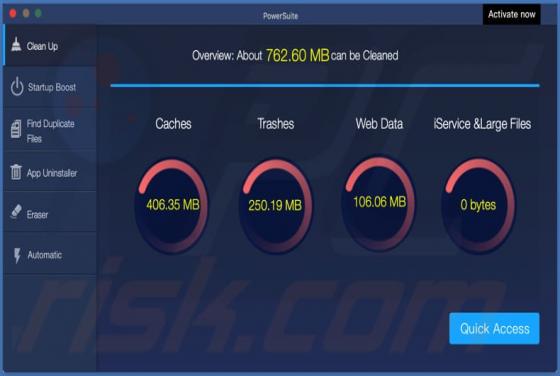Click the PowerSuite window title
Screen dimensions: 560x376
click(280, 16)
